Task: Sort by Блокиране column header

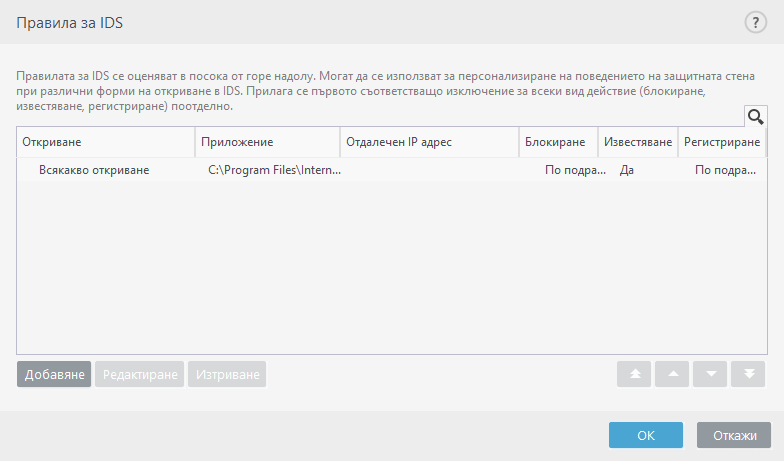Action: tap(558, 142)
